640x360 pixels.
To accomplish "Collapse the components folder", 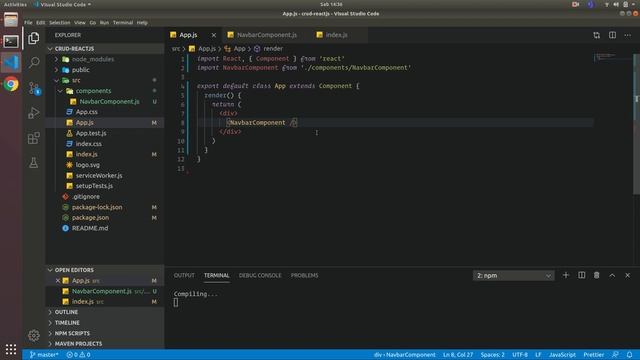I will click(105, 91).
